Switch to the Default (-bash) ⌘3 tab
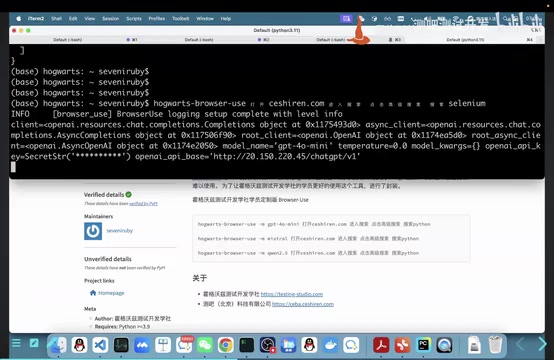 point(338,40)
